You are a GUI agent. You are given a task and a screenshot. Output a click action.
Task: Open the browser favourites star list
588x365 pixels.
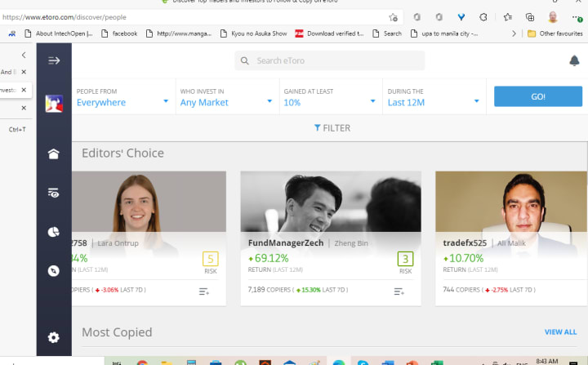pos(508,17)
